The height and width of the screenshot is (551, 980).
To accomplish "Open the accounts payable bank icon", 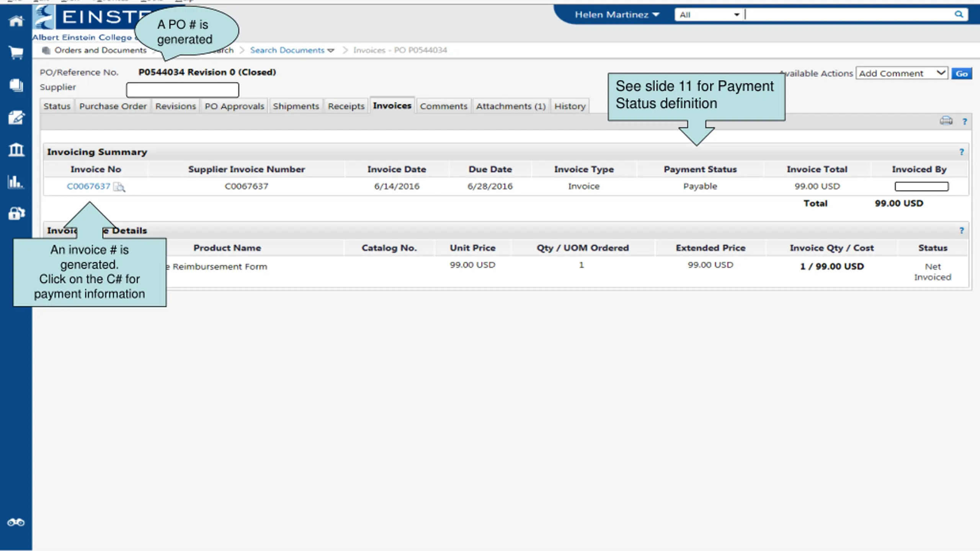I will pos(16,150).
